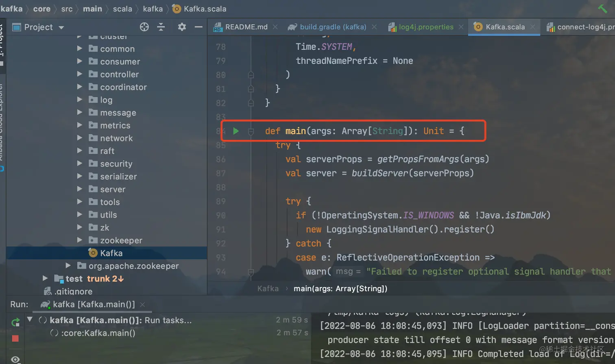The width and height of the screenshot is (615, 364).
Task: Hide the Project tool window minus icon
Action: pyautogui.click(x=198, y=27)
